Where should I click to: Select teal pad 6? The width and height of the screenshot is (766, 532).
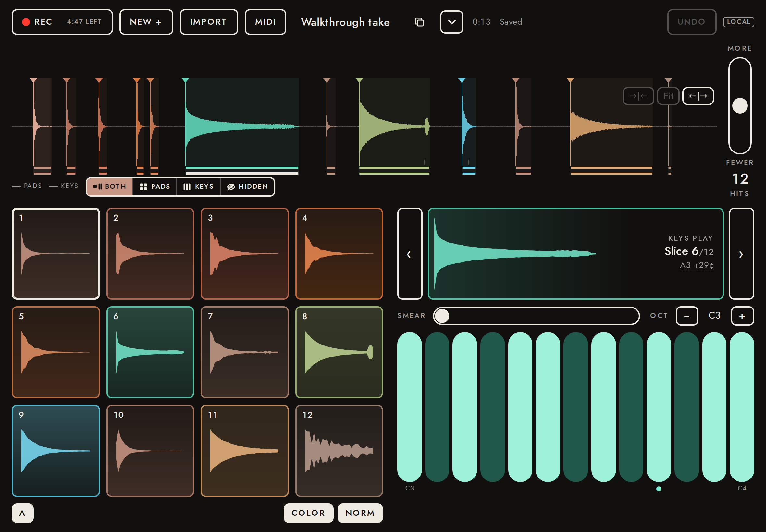coord(150,352)
